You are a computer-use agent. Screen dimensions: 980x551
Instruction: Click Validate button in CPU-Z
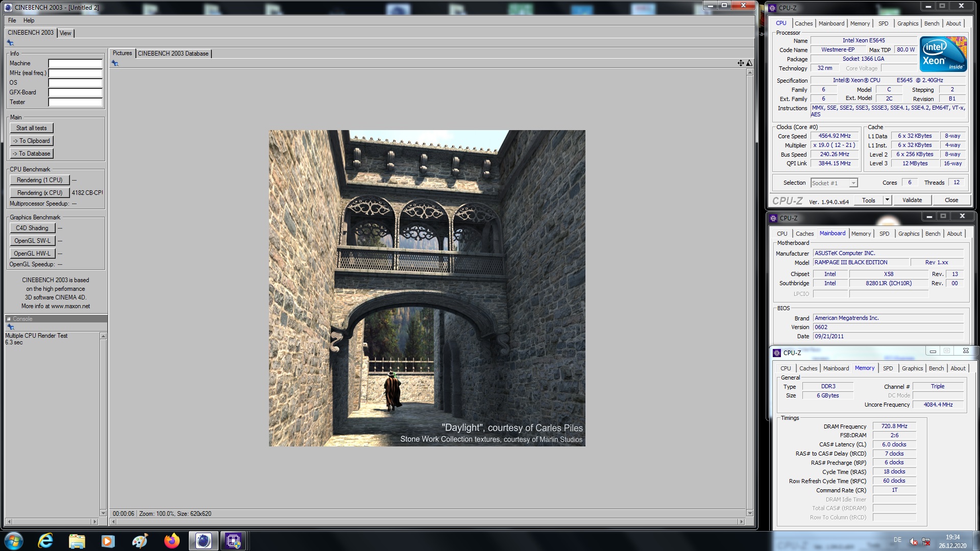coord(912,200)
